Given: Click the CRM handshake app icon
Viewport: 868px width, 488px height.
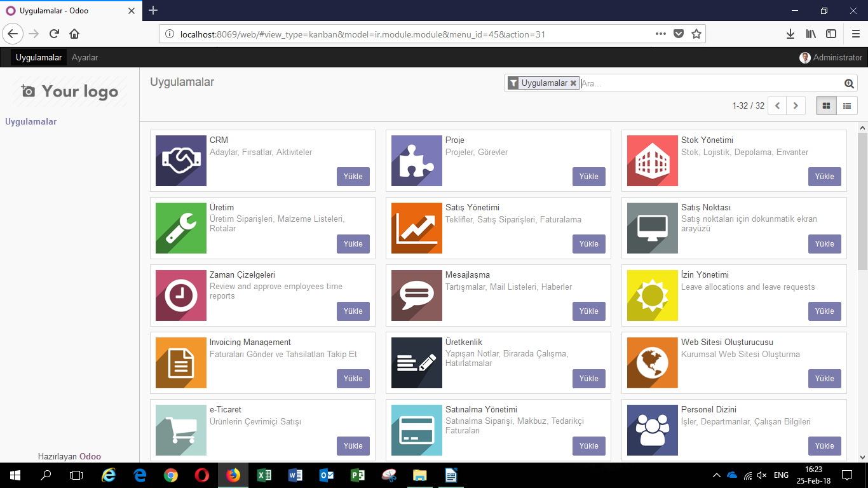Looking at the screenshot, I should [181, 161].
